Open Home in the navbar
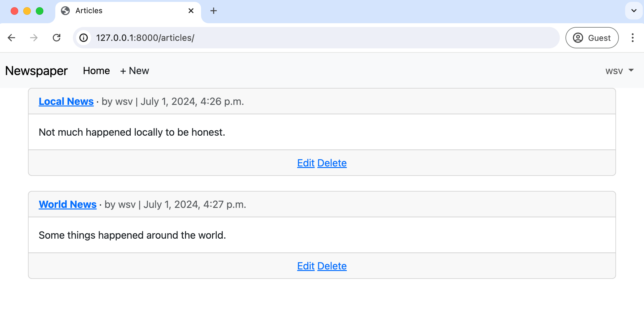Screen dimensions: 644x309 [x=96, y=71]
